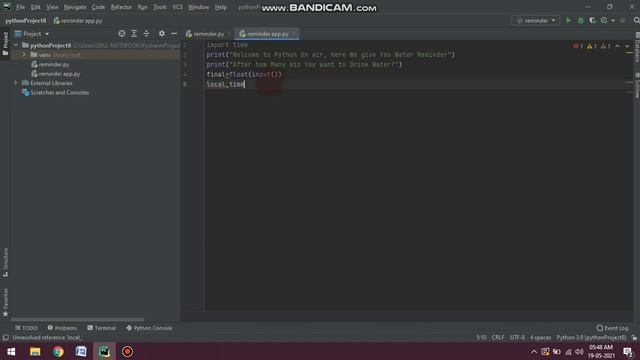Click the 5:10 cursor position in status bar

click(481, 338)
